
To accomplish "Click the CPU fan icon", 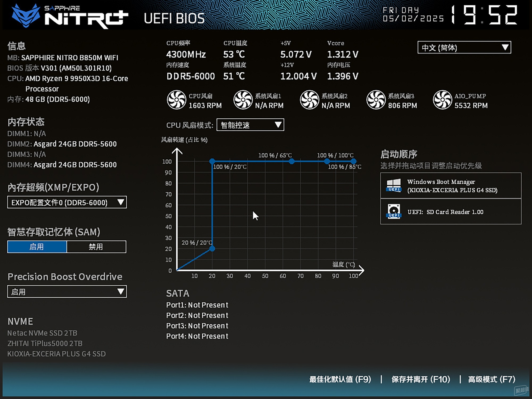I will point(176,100).
